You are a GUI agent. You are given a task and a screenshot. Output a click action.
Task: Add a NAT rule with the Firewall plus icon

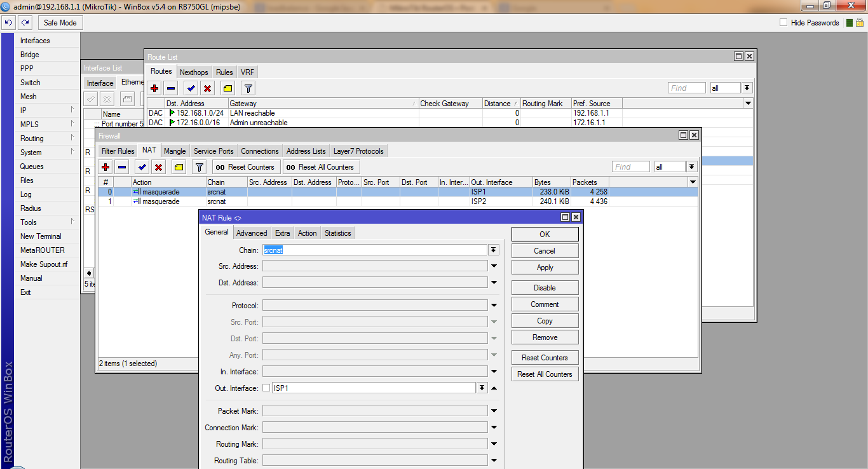(x=106, y=167)
